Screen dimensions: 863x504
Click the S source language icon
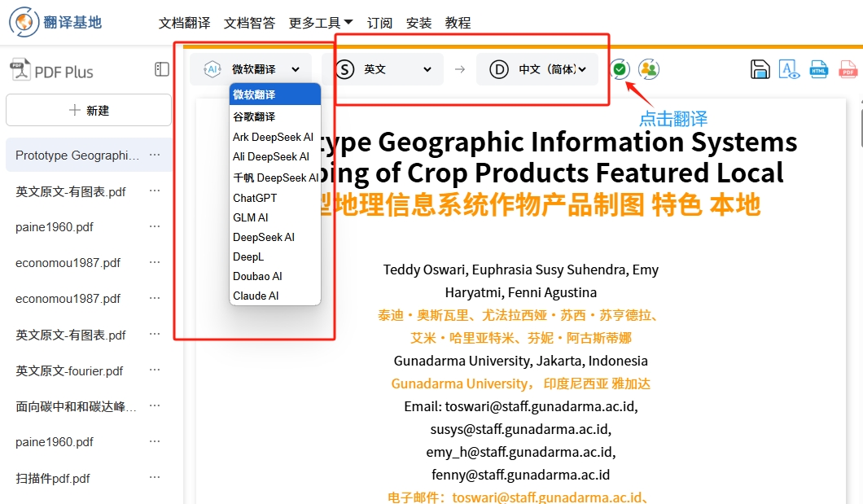(x=345, y=69)
